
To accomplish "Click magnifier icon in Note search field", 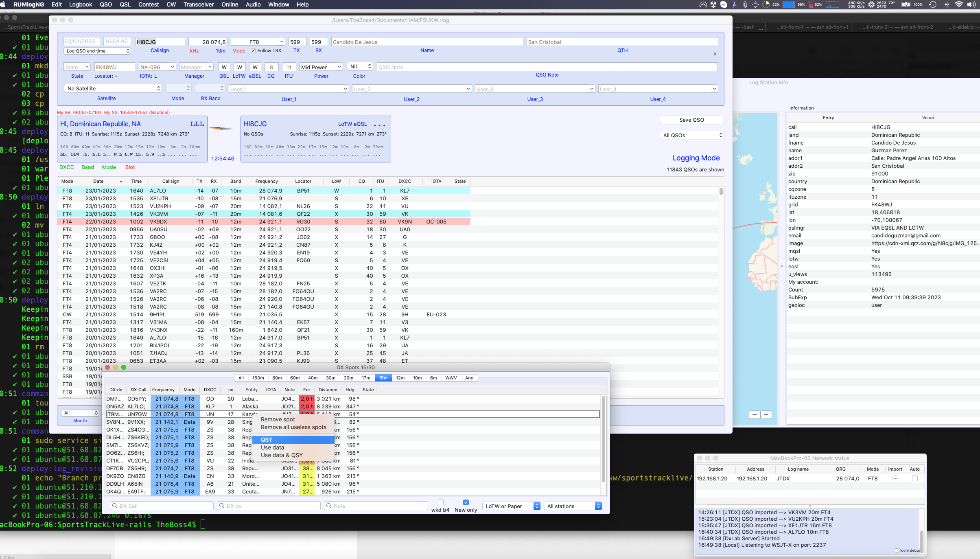I will (x=329, y=506).
